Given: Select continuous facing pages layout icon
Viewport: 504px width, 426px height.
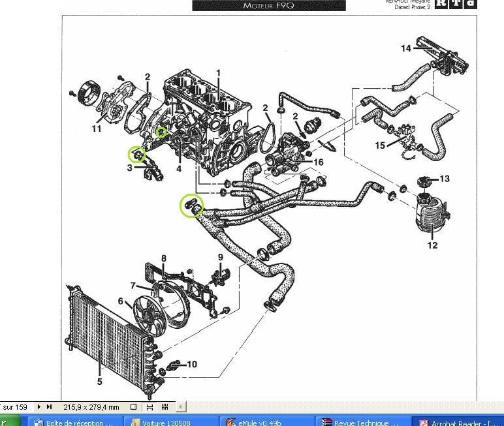Looking at the screenshot, I should pyautogui.click(x=165, y=407).
